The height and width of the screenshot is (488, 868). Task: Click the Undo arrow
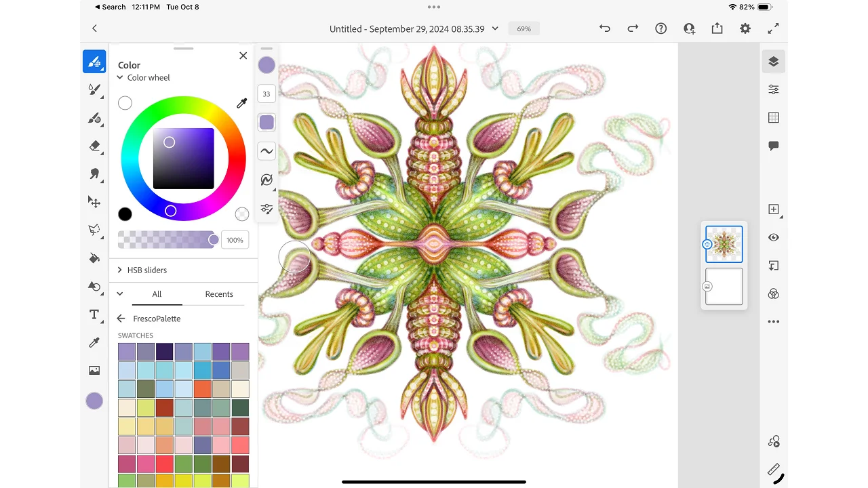coord(604,28)
